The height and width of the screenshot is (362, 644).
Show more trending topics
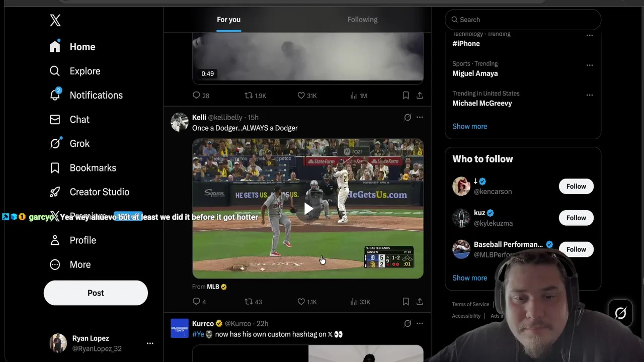click(469, 126)
